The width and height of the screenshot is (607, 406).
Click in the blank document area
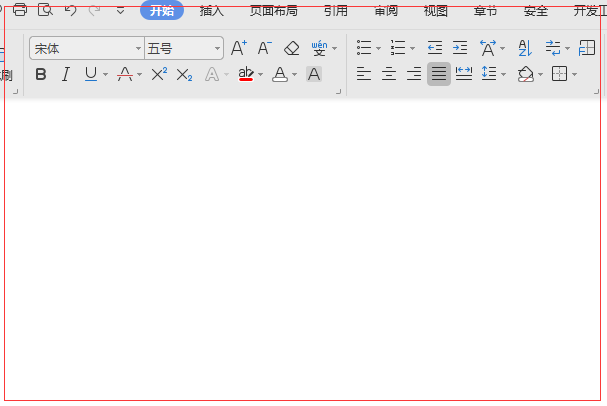coord(302,248)
